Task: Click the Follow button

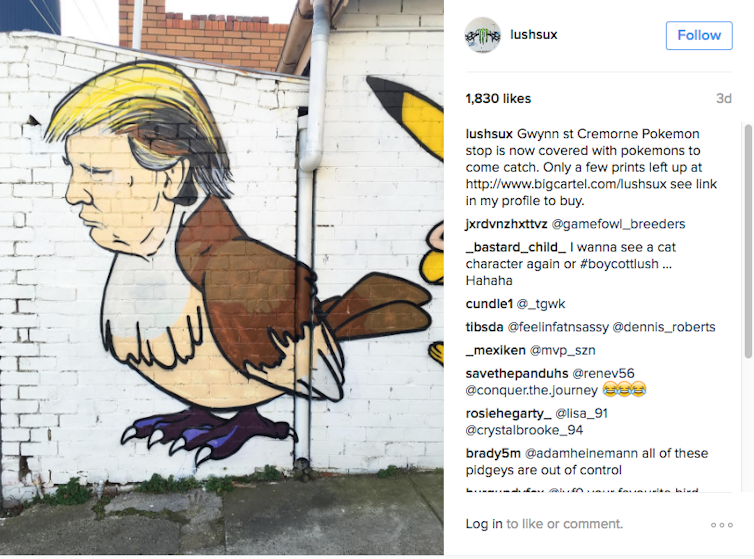Action: tap(699, 35)
